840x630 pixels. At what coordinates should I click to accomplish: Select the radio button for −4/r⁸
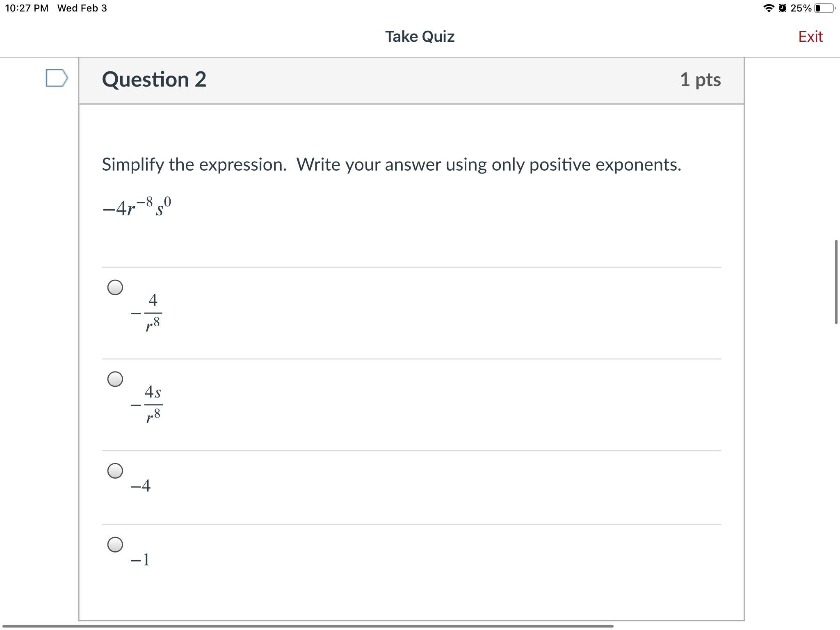coord(115,288)
